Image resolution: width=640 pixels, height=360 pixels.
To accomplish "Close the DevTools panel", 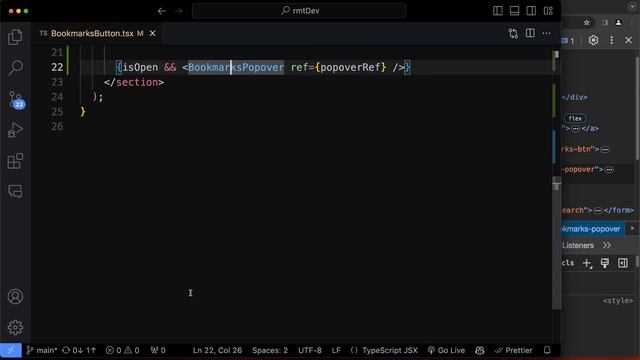I will pyautogui.click(x=628, y=40).
